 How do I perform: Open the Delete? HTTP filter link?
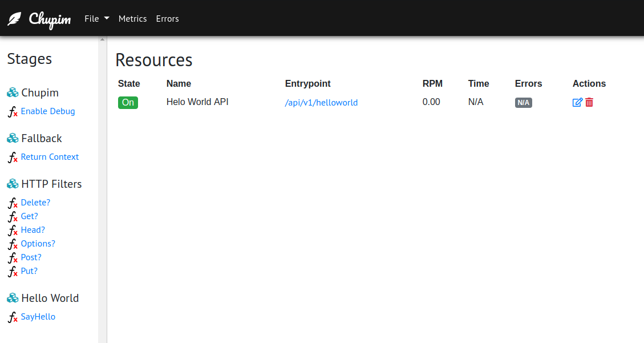pyautogui.click(x=35, y=203)
